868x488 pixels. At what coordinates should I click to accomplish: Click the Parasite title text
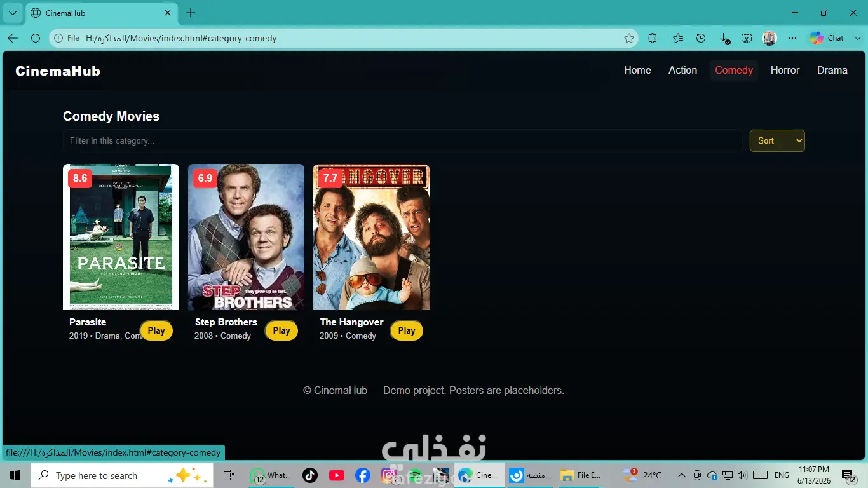click(x=88, y=322)
